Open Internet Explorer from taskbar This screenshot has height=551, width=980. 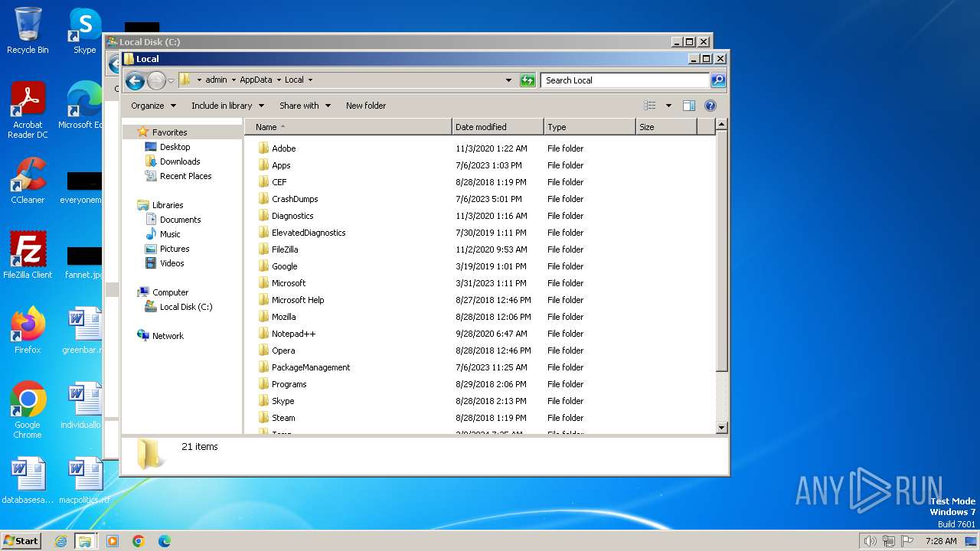point(60,541)
